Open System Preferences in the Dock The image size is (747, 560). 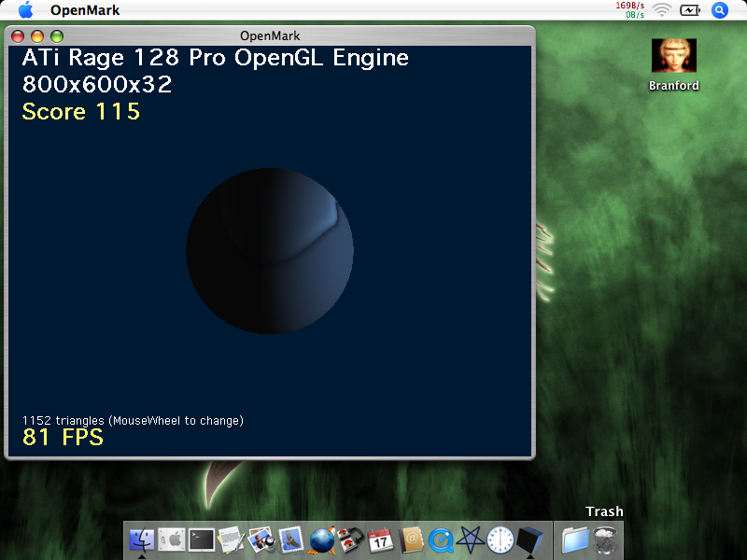[x=171, y=540]
